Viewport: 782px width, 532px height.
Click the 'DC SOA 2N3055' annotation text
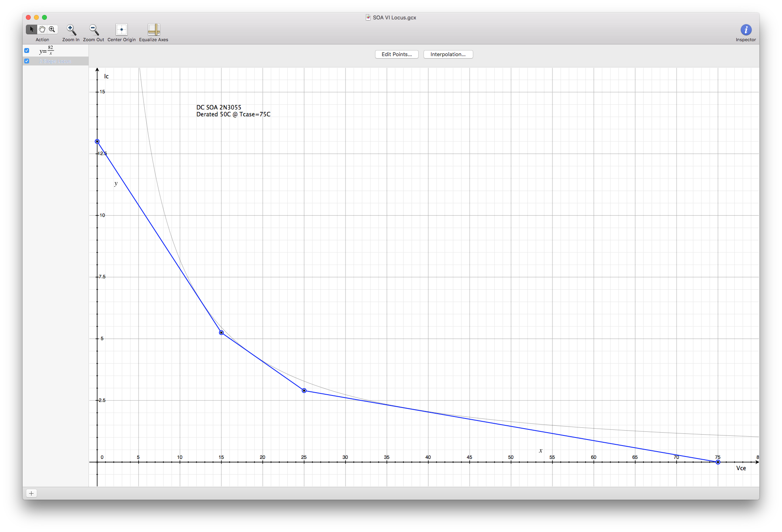pyautogui.click(x=219, y=107)
